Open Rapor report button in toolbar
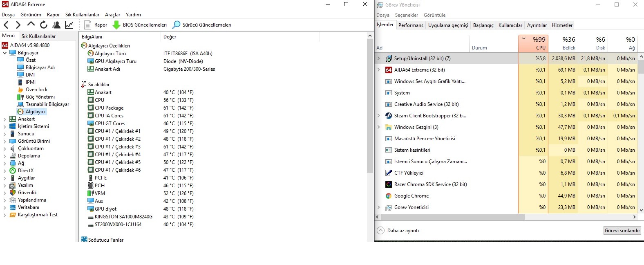Viewport: 644px width, 265px height. click(96, 25)
